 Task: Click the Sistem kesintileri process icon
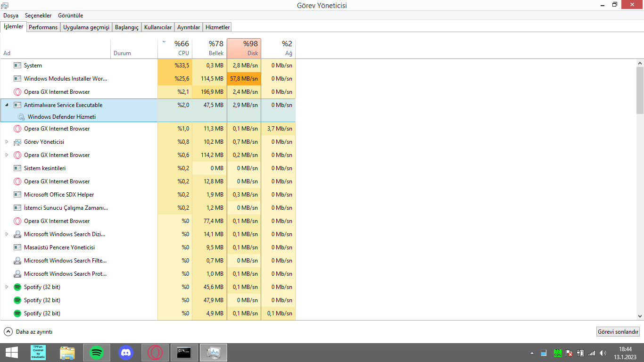17,168
